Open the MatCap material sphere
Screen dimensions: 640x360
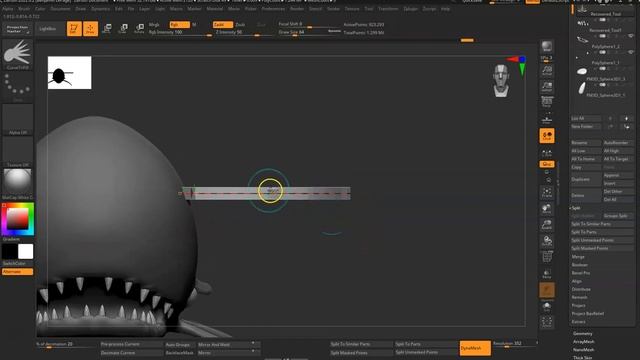18,183
